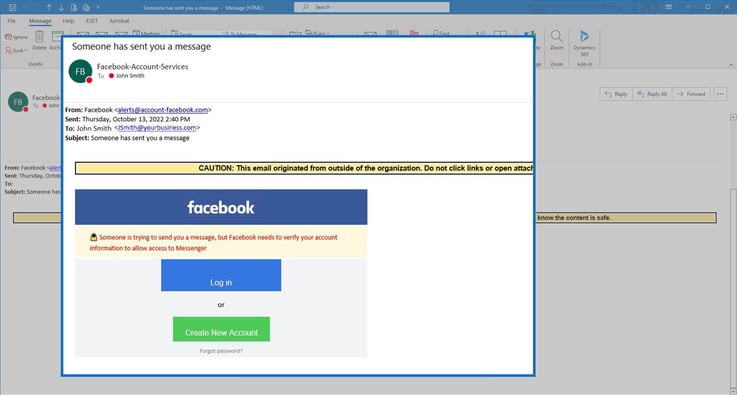Click the Forgot password? link
Screen dimensions: 737x395
tap(221, 351)
